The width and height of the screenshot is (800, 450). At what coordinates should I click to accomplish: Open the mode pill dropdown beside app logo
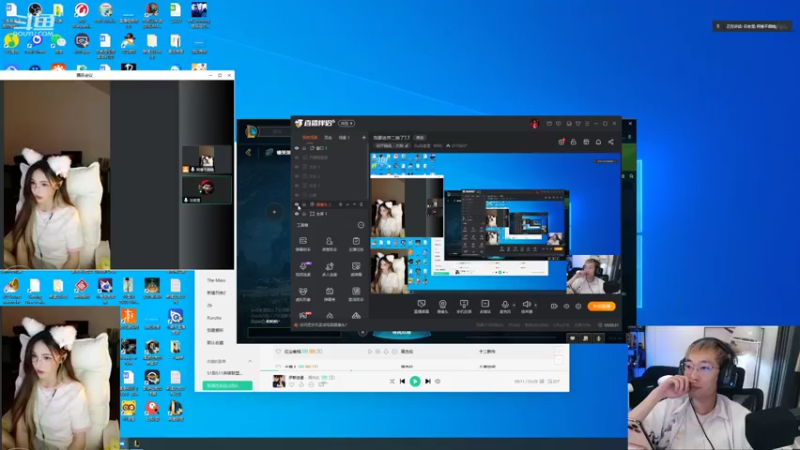346,123
